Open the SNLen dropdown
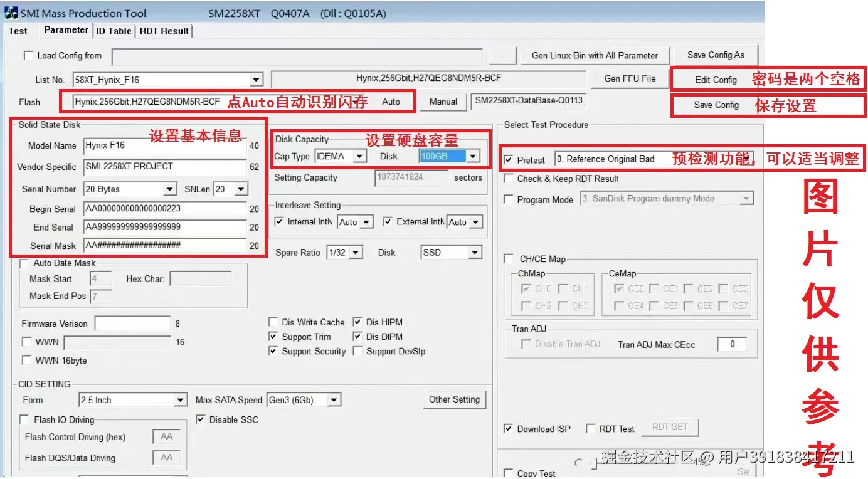Screen dimensions: 868x479 (x=241, y=189)
